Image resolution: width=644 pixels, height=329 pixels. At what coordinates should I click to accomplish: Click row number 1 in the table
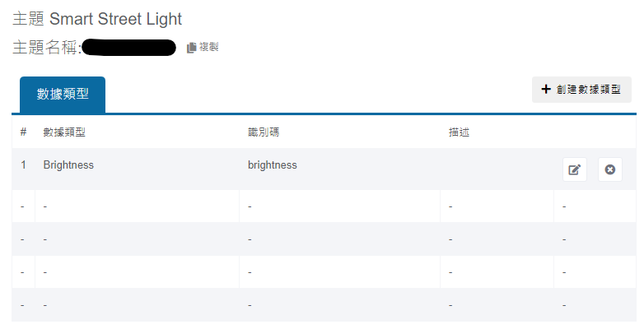(23, 164)
